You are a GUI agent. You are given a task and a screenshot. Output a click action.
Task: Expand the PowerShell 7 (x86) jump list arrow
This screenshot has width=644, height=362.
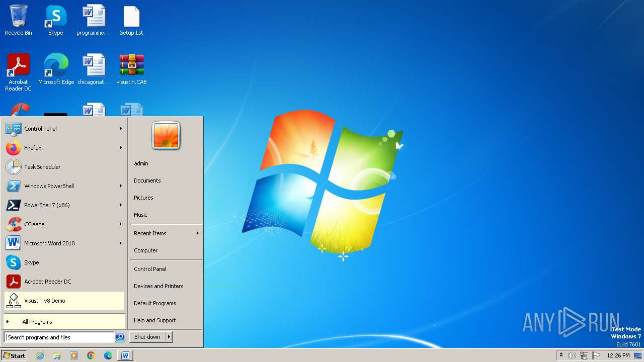(121, 205)
